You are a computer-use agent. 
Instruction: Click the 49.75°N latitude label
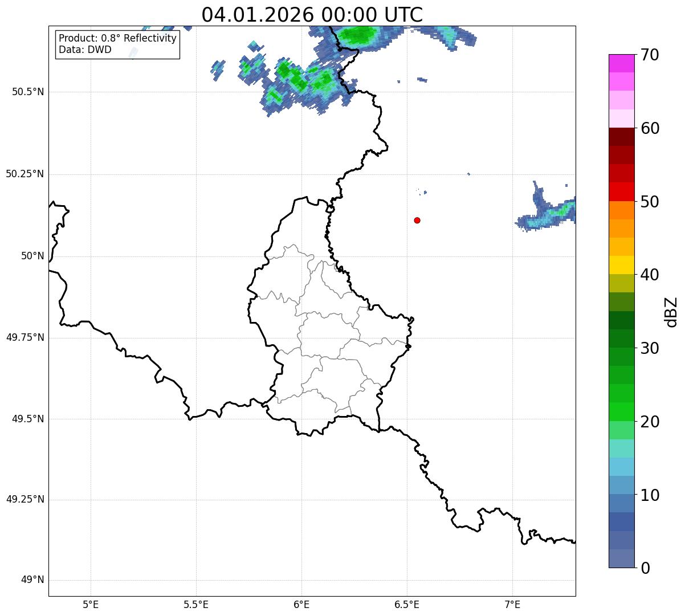click(25, 337)
